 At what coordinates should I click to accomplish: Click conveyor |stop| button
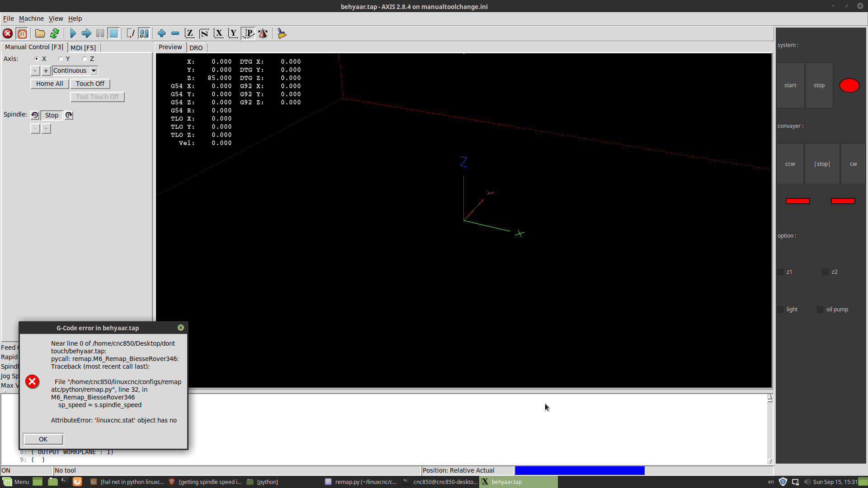822,164
